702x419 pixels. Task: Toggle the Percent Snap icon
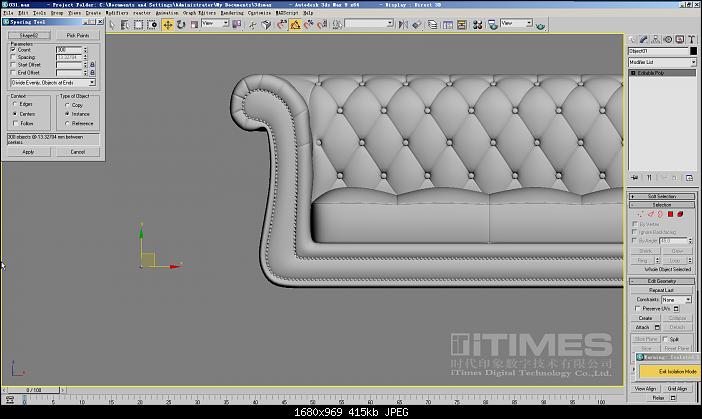point(308,25)
